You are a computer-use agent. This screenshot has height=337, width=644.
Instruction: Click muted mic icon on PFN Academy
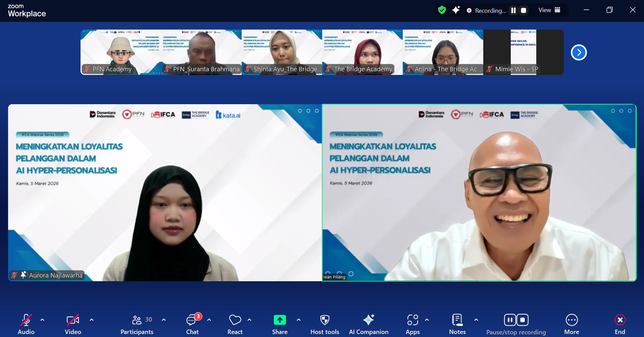pyautogui.click(x=87, y=69)
